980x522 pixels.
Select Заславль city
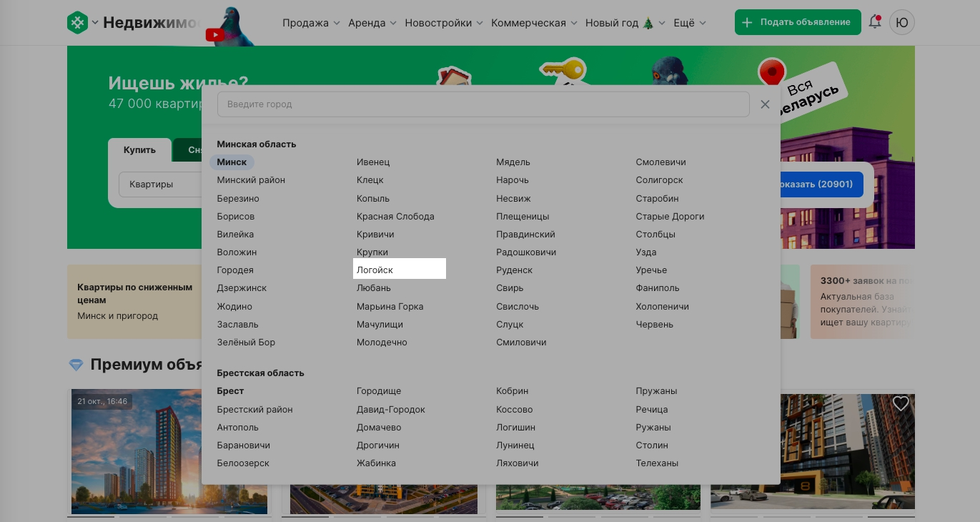(237, 325)
